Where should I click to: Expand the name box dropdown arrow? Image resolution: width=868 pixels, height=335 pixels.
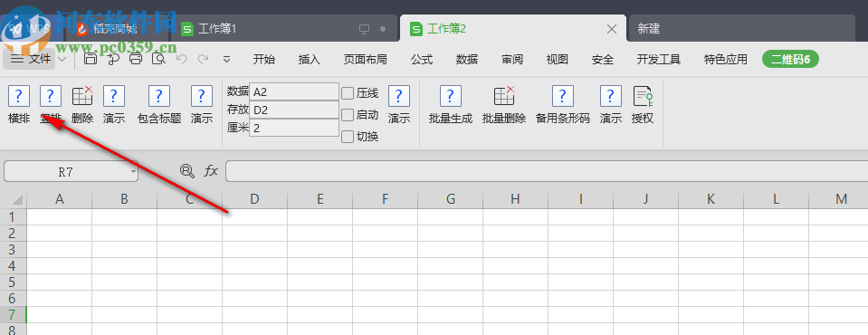pos(133,172)
